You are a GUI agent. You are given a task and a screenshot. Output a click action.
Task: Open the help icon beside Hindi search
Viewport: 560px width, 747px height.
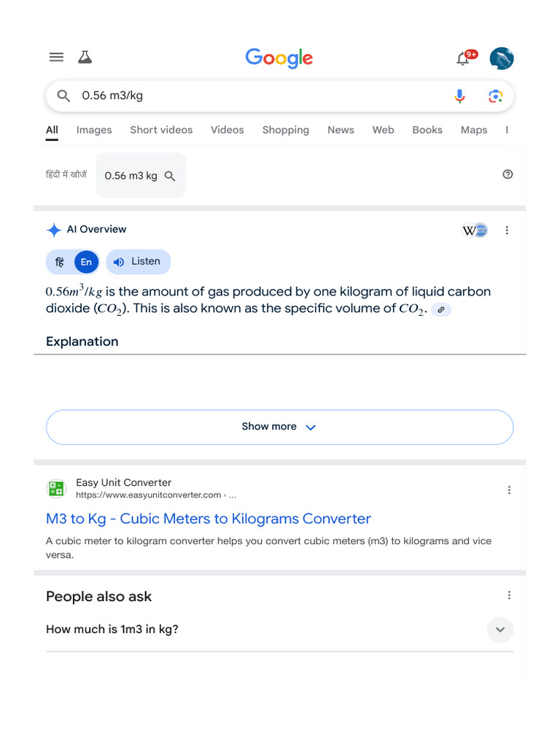click(507, 174)
